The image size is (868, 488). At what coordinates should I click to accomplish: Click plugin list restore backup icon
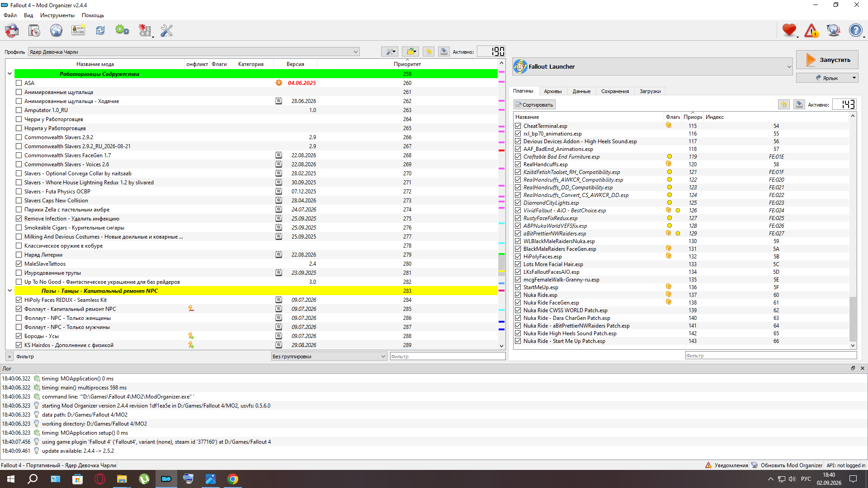click(784, 104)
